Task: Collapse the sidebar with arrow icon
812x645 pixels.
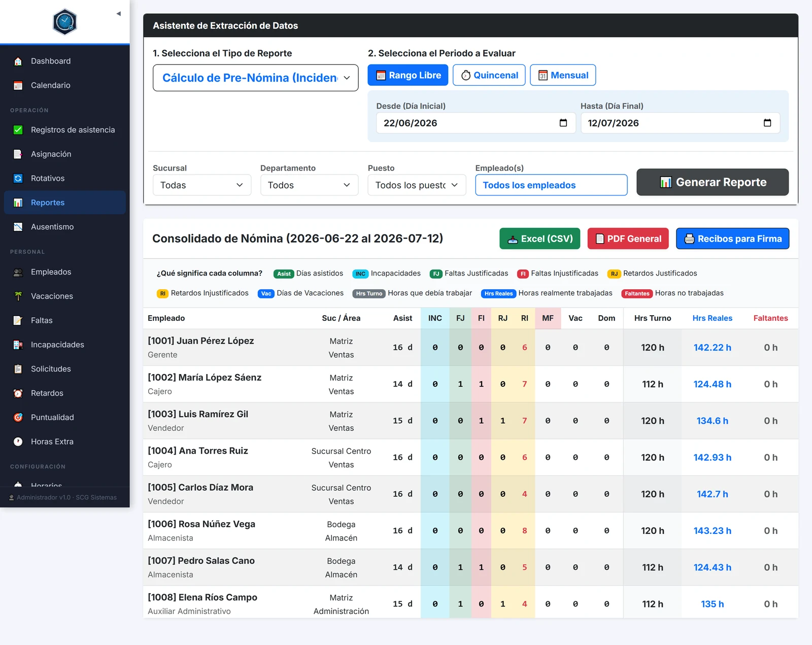Action: pyautogui.click(x=118, y=14)
